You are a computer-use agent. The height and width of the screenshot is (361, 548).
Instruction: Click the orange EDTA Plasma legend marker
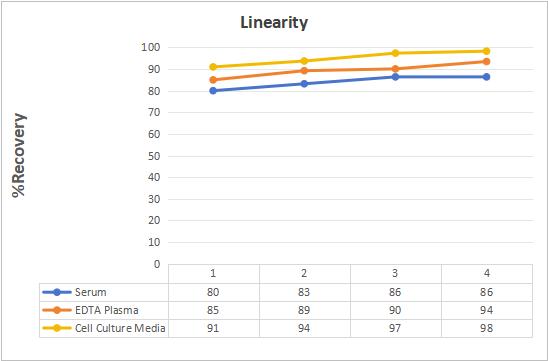click(x=57, y=310)
